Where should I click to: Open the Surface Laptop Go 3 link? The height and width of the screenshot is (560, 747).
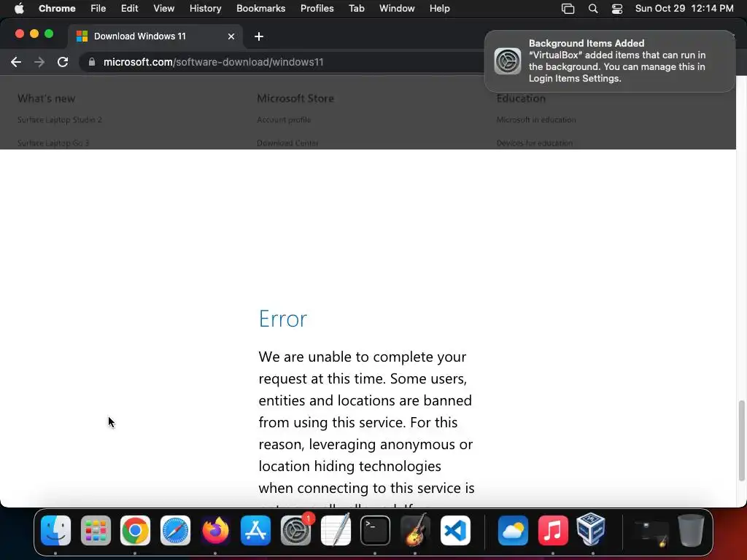coord(53,142)
